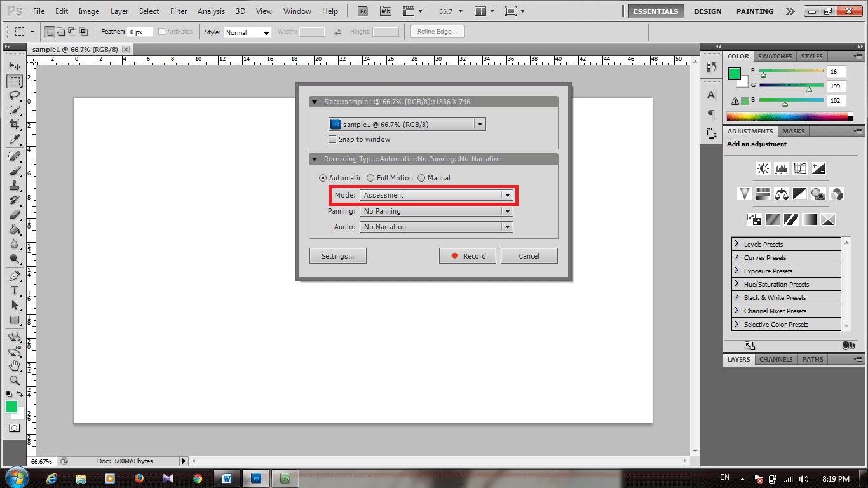Select the Hand tool
868x488 pixels.
pos(15,366)
